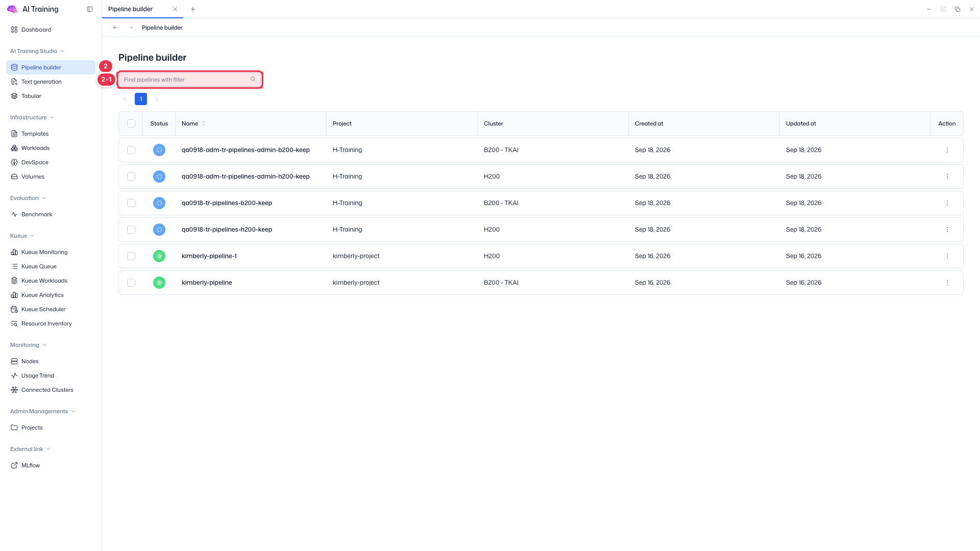
Task: Click the AI Training logo icon
Action: point(12,9)
